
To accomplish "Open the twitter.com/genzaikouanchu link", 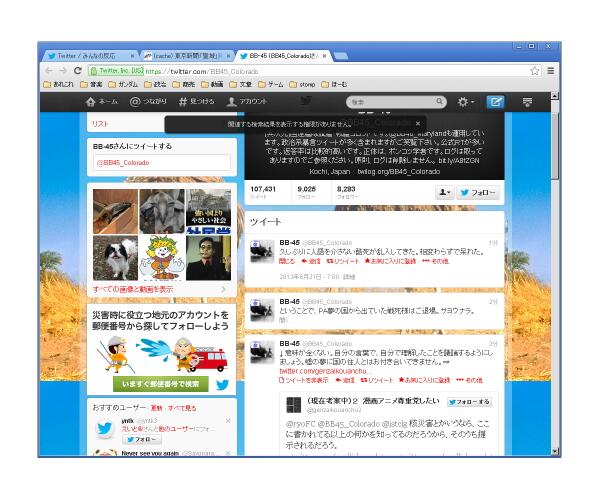I will (323, 371).
